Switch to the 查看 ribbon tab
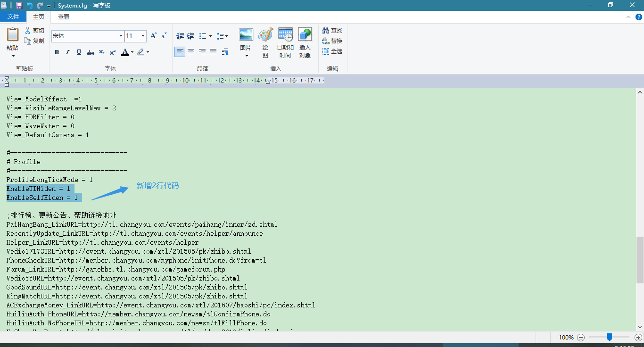This screenshot has width=644, height=347. [64, 17]
